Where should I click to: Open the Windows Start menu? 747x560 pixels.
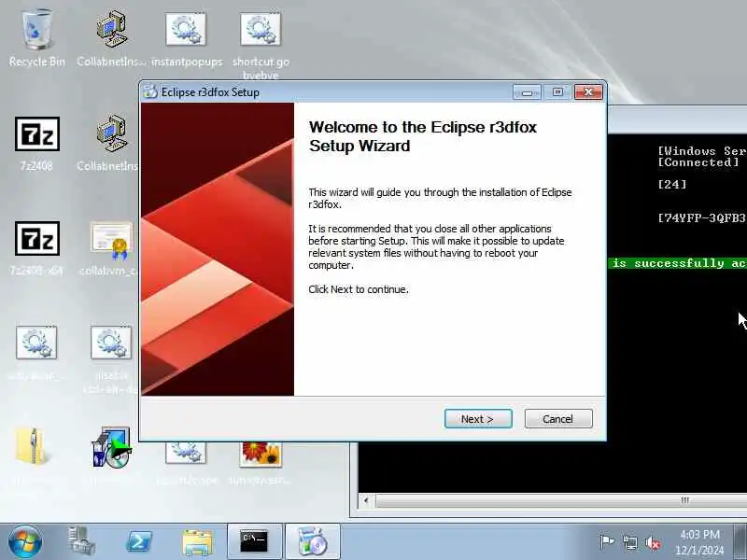(x=25, y=542)
